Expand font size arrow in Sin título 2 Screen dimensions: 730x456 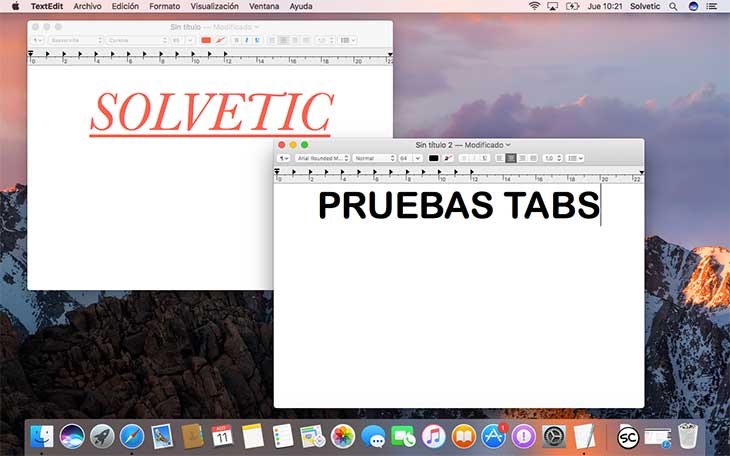point(418,158)
